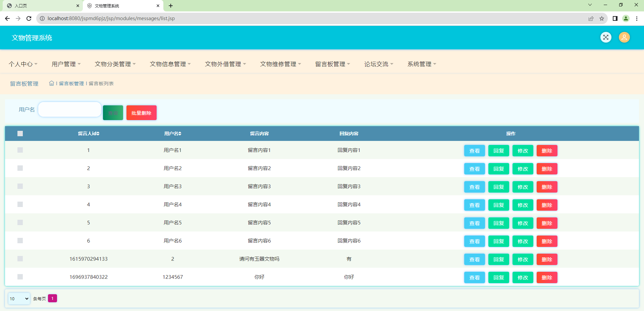Select the checkbox on the 1234567 row

click(20, 277)
